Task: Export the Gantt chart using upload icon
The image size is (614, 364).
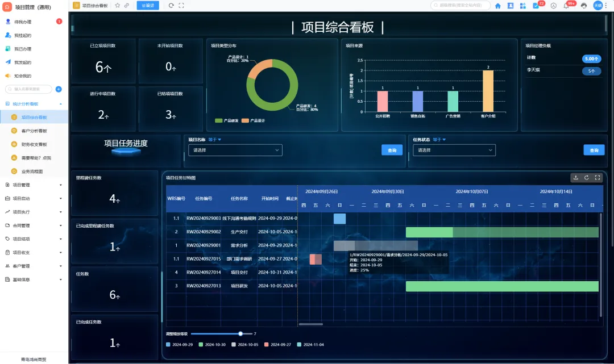Action: 575,178
